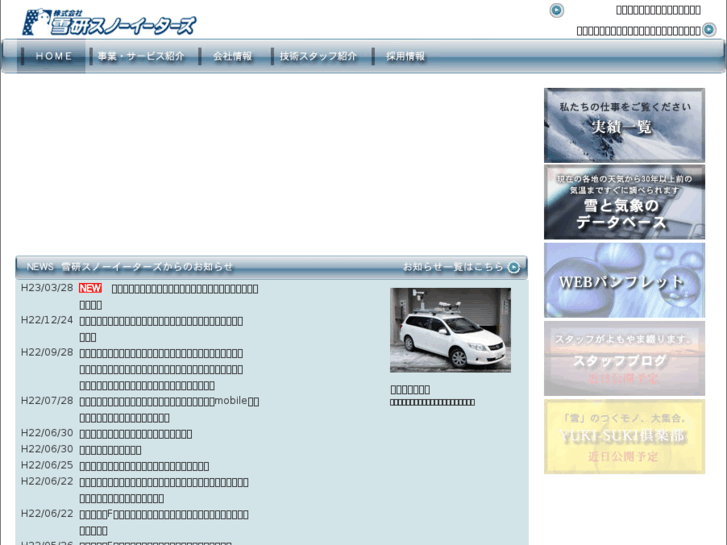Screen dimensions: 727x545
Task: Open the スタッフブログ banner
Action: 624,358
